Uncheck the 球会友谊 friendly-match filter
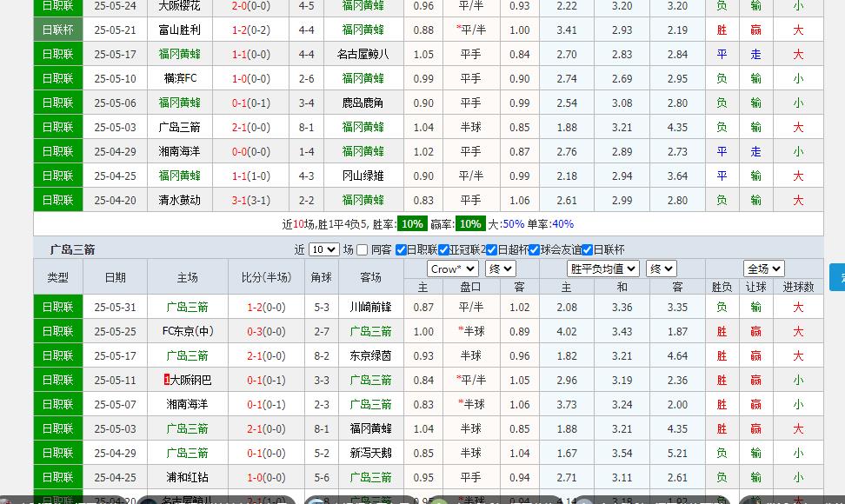This screenshot has height=504, width=845. (533, 249)
